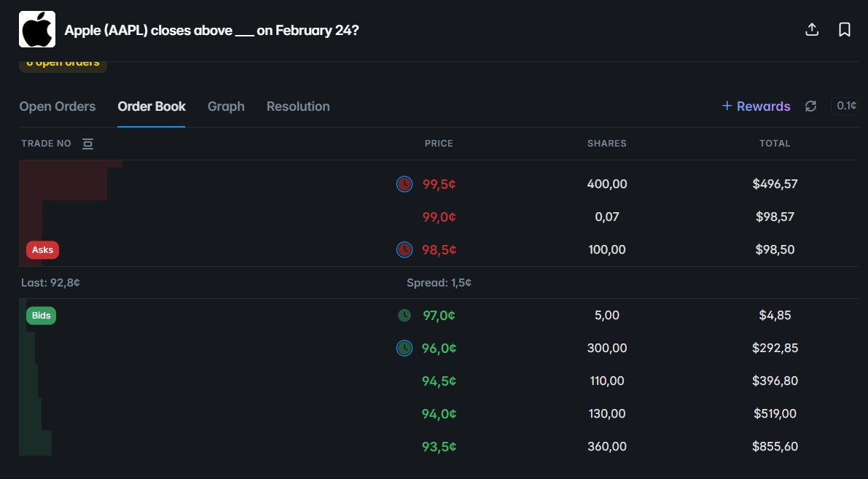Select the 99,5¢ ask price
The height and width of the screenshot is (479, 868).
point(439,184)
